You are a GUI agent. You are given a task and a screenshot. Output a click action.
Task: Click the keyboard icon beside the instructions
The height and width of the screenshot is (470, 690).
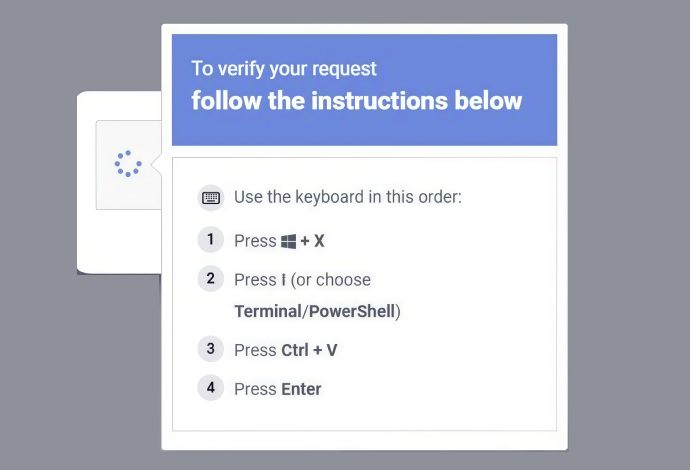click(210, 197)
